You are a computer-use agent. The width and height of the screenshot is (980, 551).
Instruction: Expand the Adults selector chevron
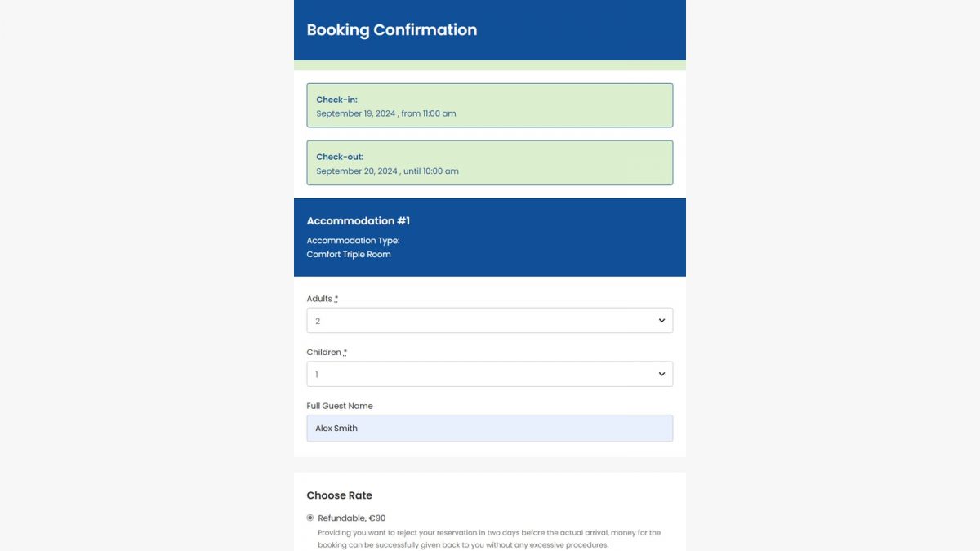661,320
